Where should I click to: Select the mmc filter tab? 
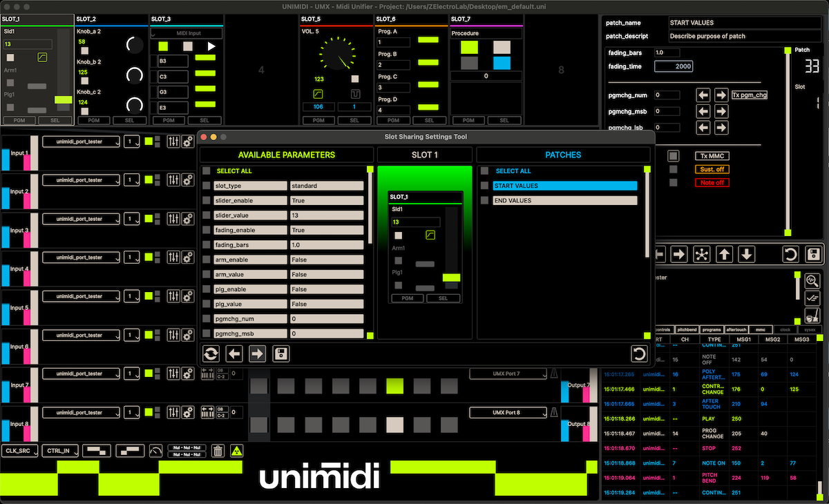(761, 330)
